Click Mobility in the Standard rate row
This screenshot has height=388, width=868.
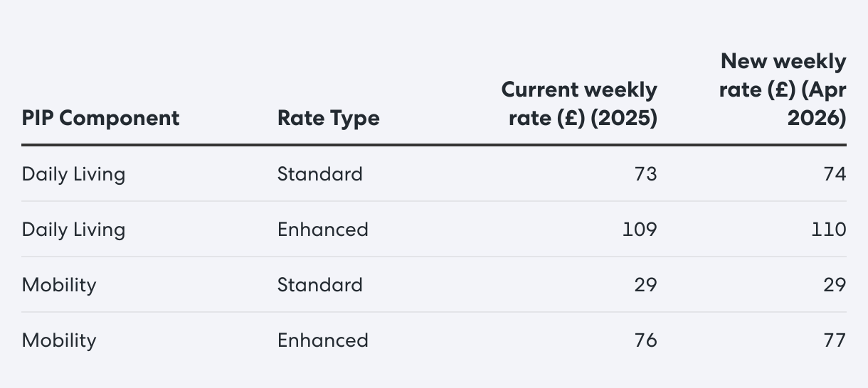coord(59,285)
